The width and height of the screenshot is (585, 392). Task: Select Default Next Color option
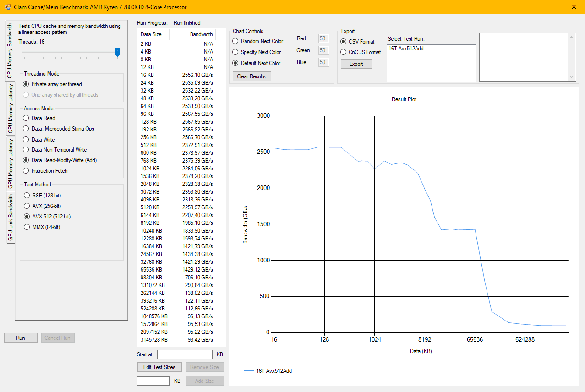coord(257,63)
